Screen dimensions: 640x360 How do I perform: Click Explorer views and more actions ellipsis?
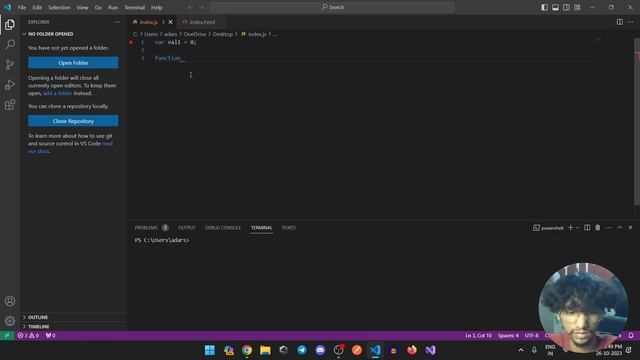117,22
